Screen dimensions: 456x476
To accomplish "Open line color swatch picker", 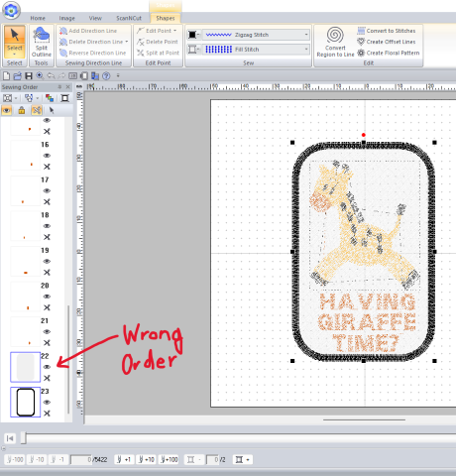I will coord(193,35).
